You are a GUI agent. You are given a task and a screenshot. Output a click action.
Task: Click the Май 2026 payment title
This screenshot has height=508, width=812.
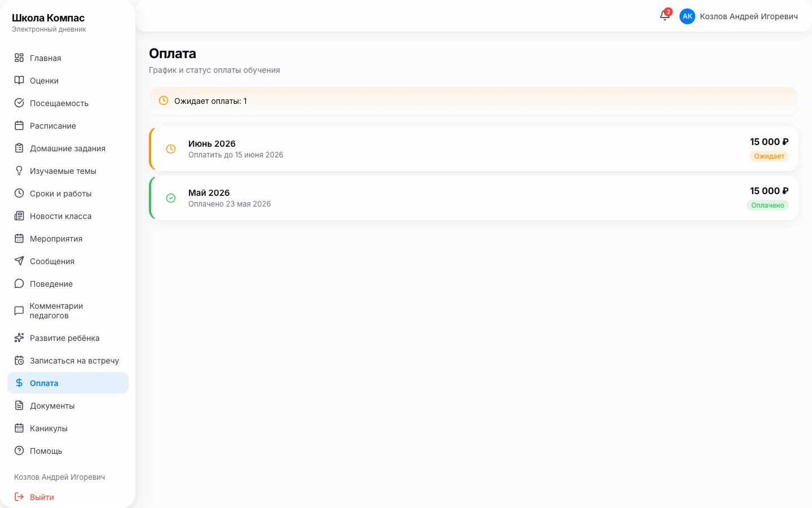(209, 192)
